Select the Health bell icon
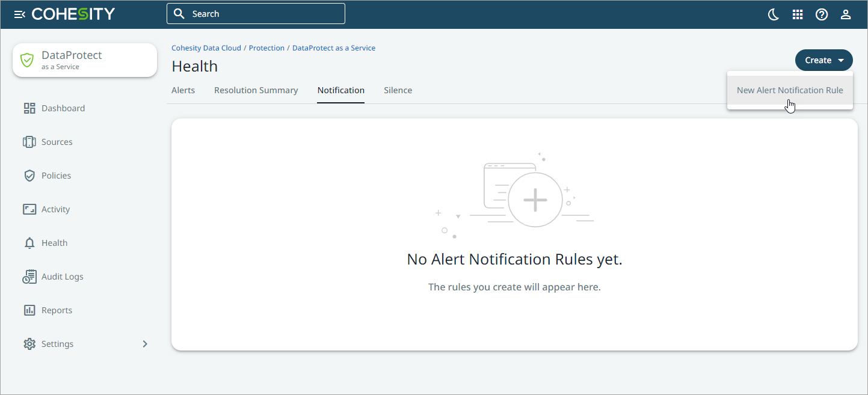 [29, 243]
